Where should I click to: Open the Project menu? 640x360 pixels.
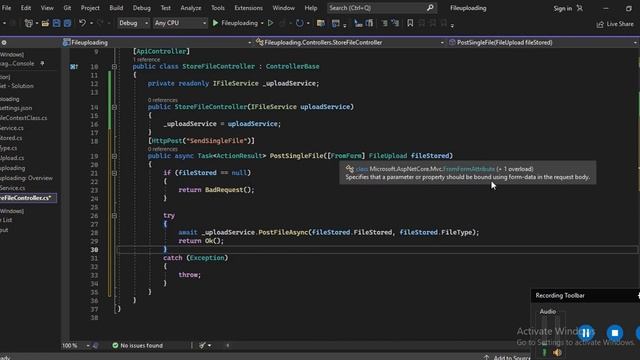point(90,8)
